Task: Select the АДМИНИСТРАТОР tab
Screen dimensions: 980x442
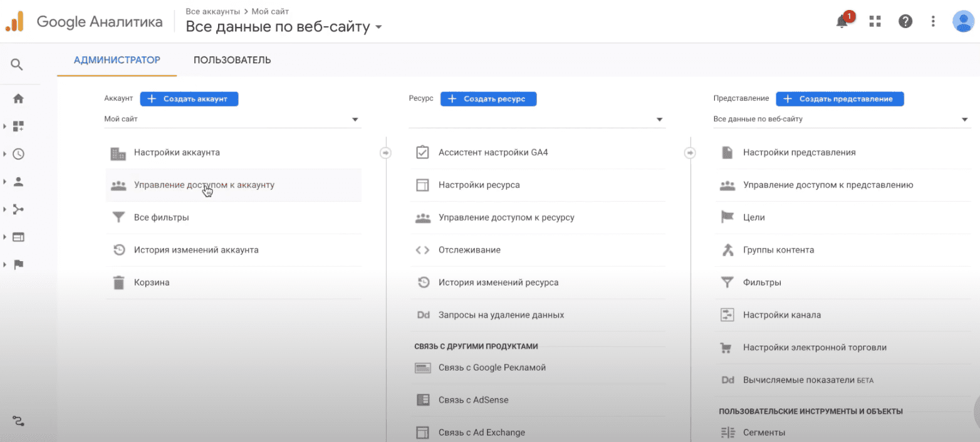Action: 117,60
